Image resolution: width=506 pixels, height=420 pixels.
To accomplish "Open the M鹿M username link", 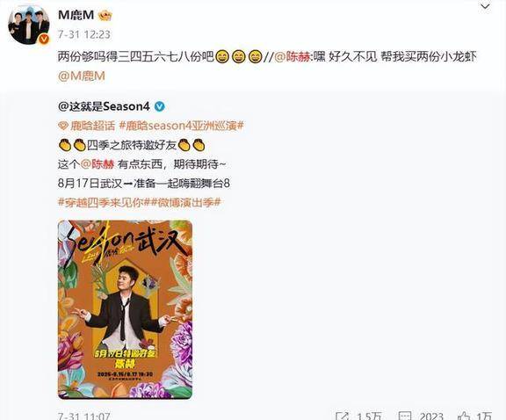I will click(x=76, y=15).
